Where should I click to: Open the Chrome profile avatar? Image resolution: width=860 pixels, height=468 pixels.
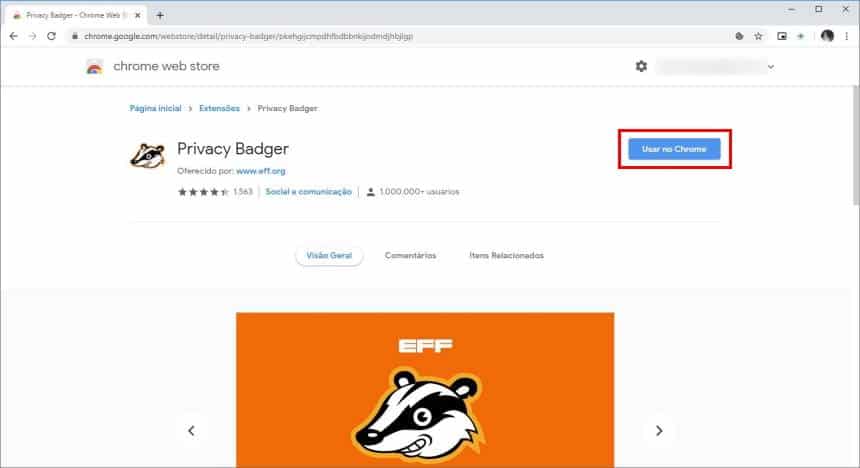tap(827, 36)
